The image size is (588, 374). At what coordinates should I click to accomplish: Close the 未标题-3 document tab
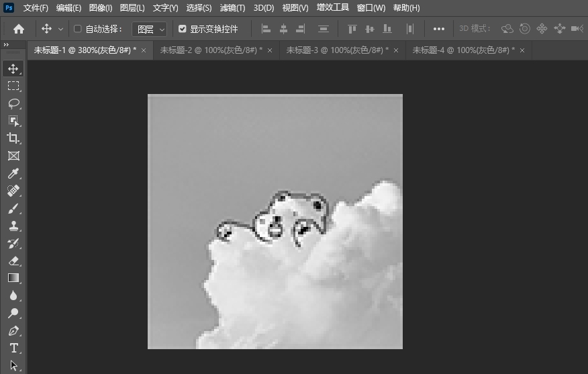(x=396, y=50)
